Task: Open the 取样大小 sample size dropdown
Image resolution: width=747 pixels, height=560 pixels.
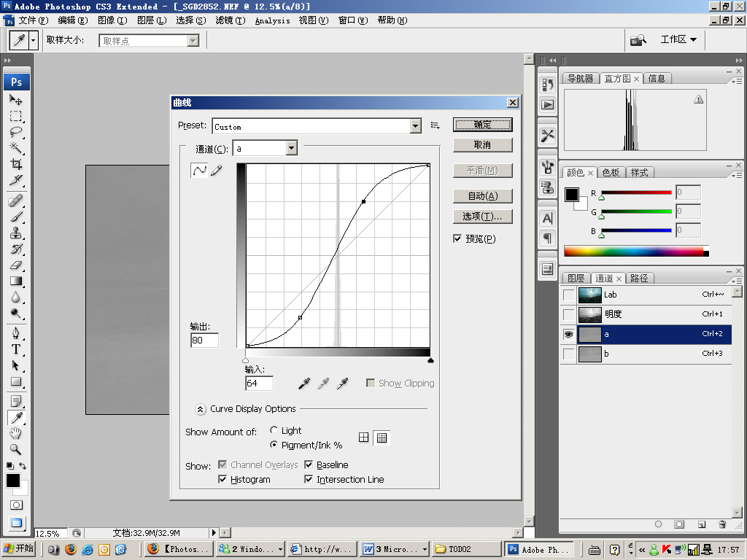Action: 193,41
